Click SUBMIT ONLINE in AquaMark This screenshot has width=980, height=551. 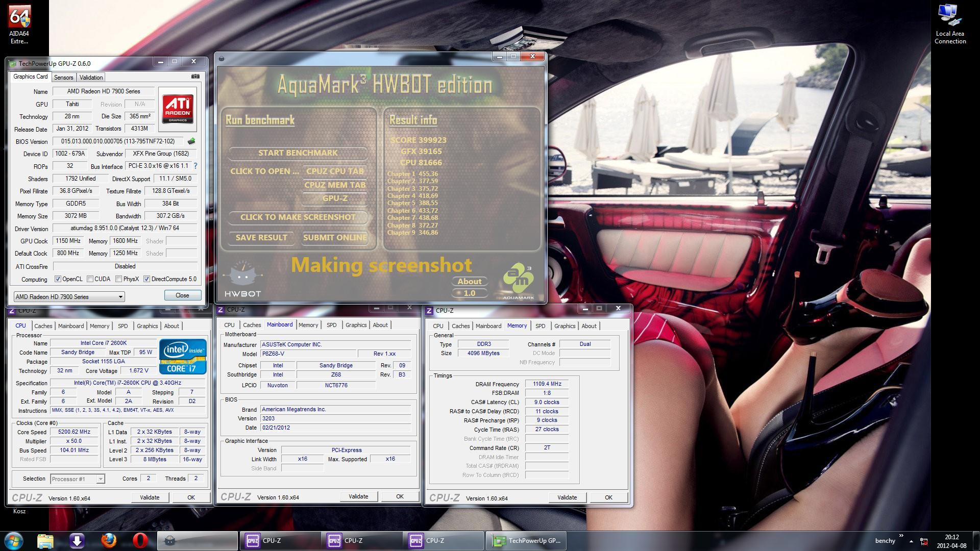tap(335, 237)
